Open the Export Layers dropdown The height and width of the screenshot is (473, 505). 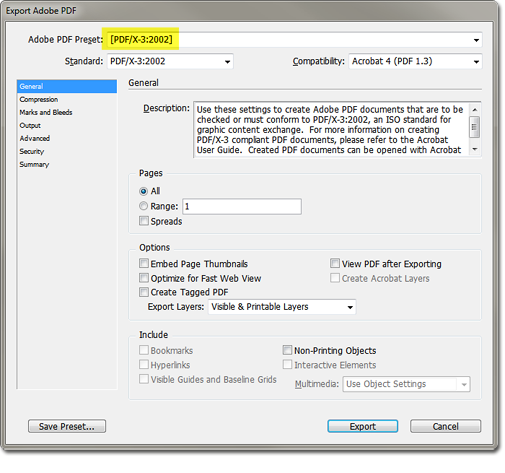[x=282, y=307]
